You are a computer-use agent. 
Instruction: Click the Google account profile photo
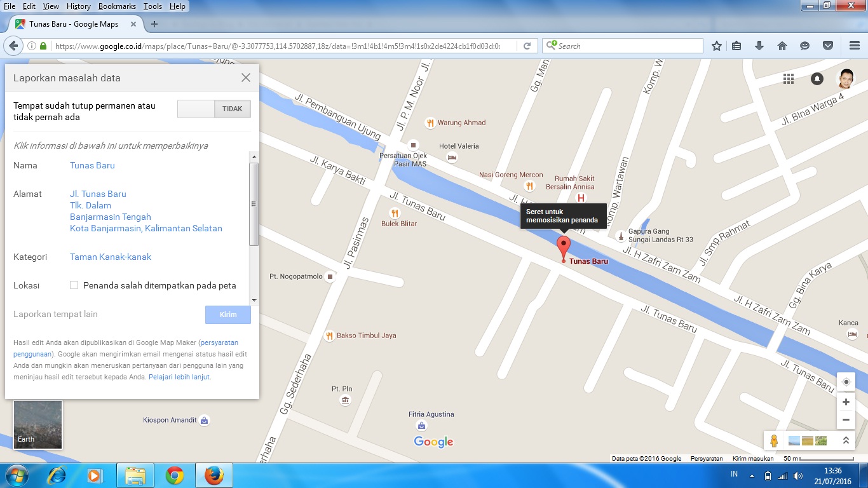coord(845,79)
